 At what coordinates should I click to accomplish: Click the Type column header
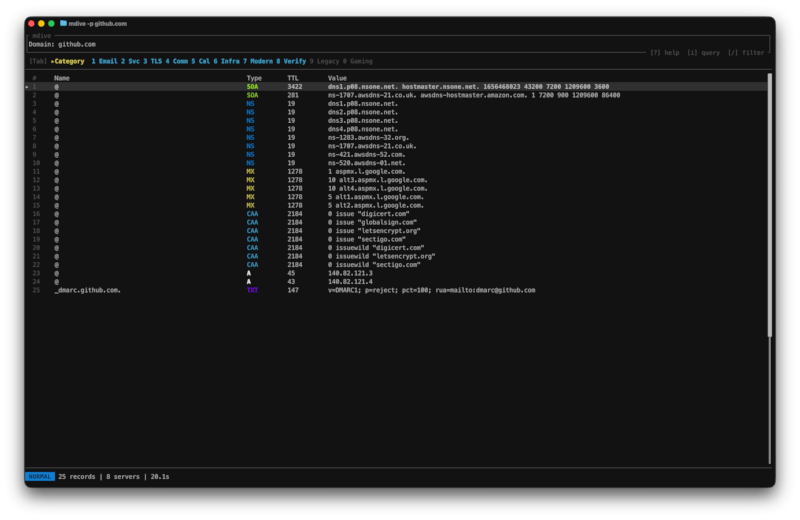click(254, 78)
